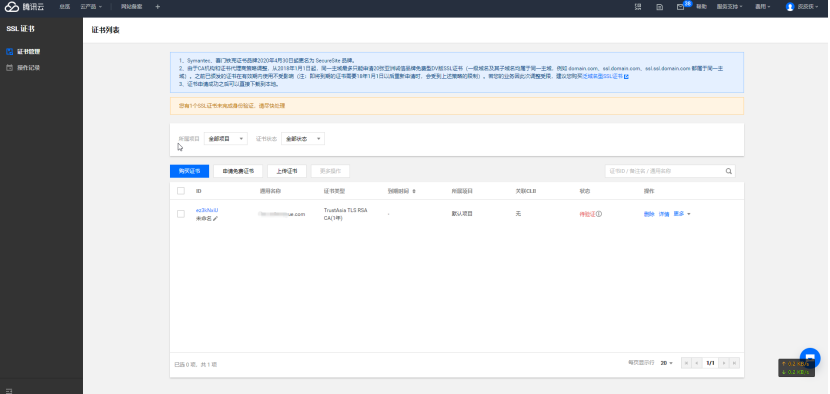The width and height of the screenshot is (830, 394).
Task: Click the 操作记录 calendar icon
Action: point(9,68)
